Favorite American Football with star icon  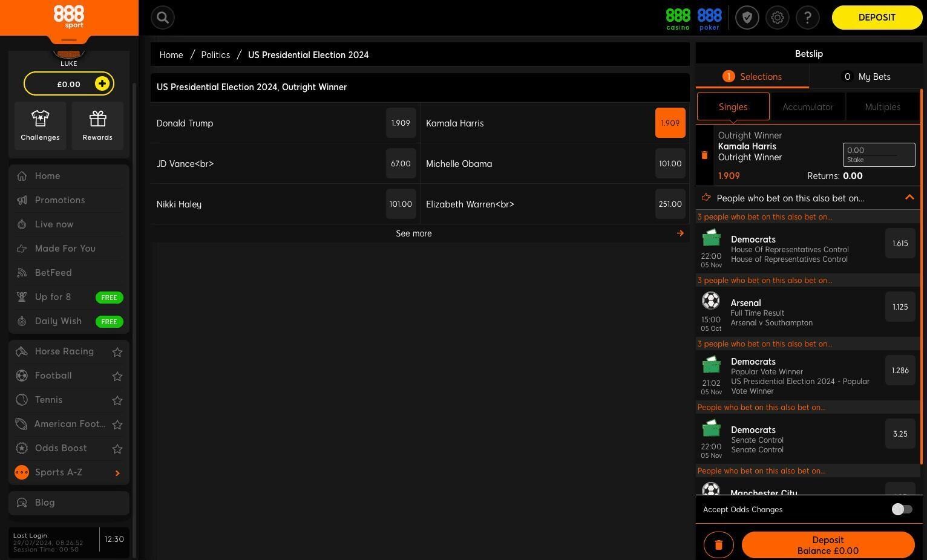[117, 425]
